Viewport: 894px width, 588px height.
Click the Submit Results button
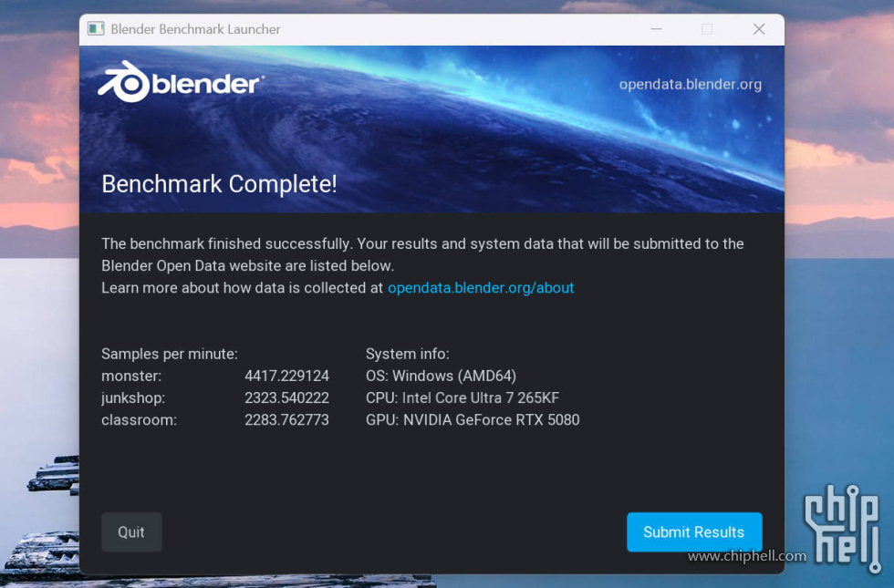coord(694,531)
